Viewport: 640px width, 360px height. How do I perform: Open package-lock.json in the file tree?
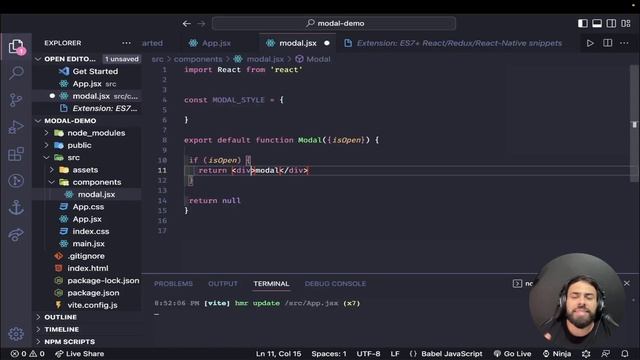click(x=103, y=280)
